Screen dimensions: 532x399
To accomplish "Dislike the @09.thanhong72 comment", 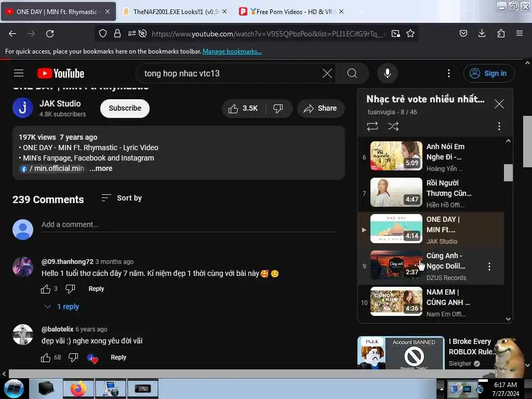I will [70, 289].
